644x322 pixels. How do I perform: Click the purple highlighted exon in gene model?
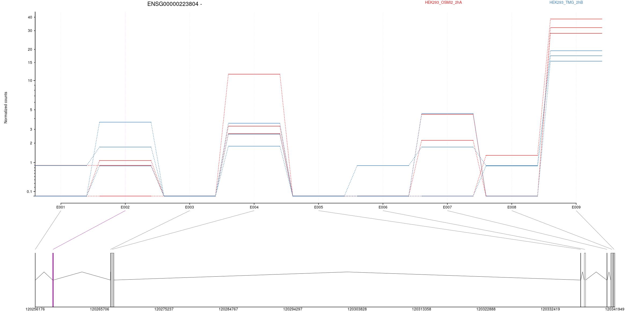pos(53,280)
